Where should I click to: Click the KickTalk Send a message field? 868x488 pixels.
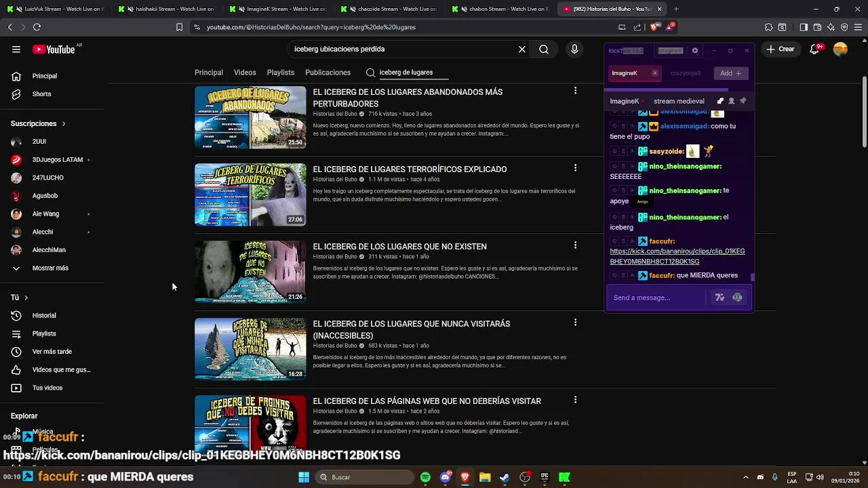pos(658,298)
